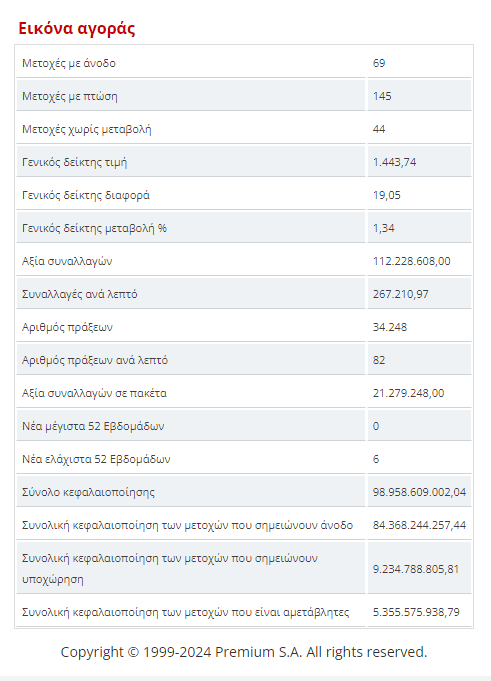Screen dimensions: 491x681
Task: Click Γενικός δείκτης μεταβολή % value 1,34
Action: (383, 228)
